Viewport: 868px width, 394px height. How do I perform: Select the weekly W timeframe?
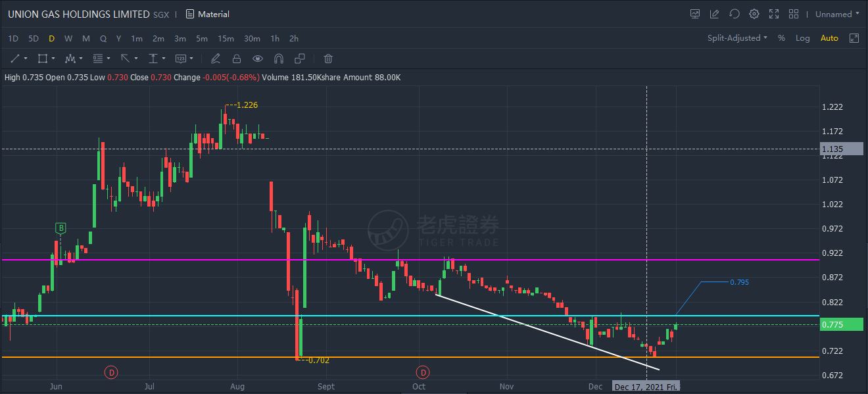68,38
